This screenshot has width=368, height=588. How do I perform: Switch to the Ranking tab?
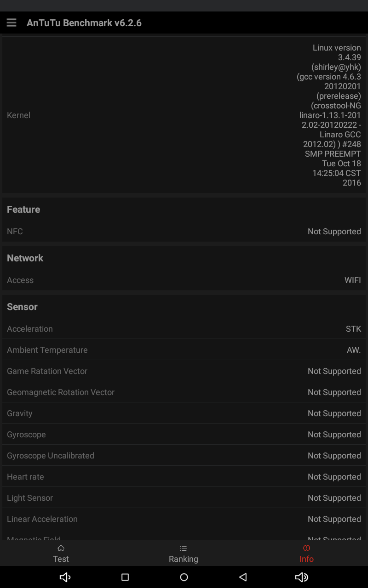(x=183, y=553)
